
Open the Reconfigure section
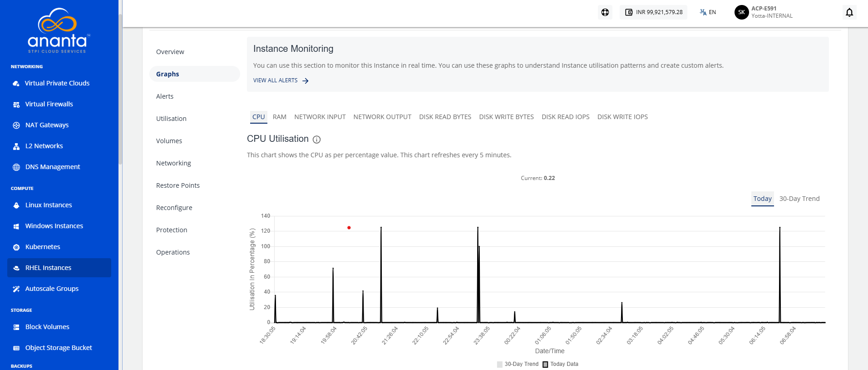point(174,208)
